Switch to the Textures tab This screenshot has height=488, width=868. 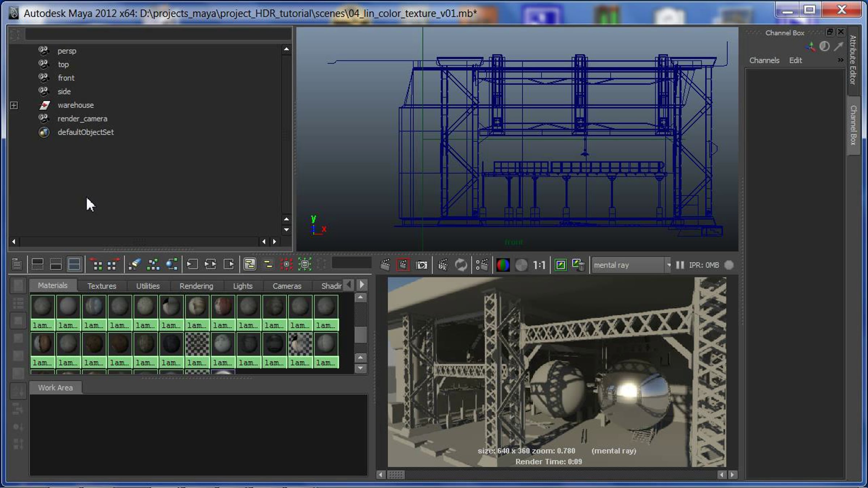[102, 286]
